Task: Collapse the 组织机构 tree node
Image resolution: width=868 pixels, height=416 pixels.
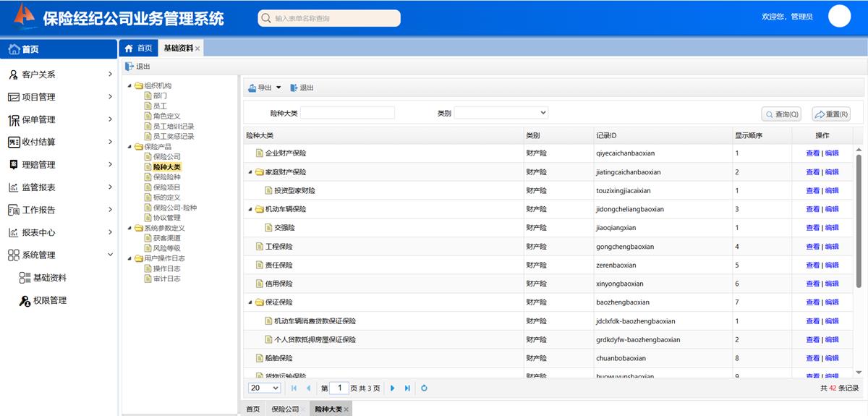Action: point(129,86)
